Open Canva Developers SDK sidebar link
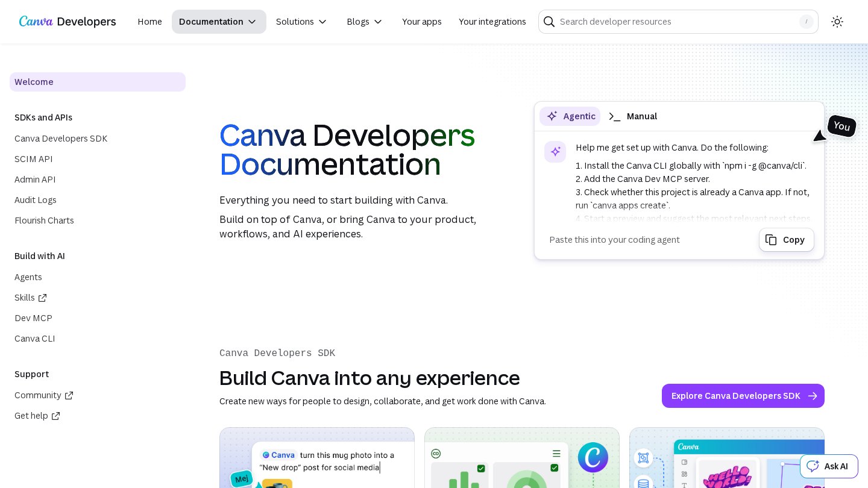868x488 pixels. tap(61, 139)
